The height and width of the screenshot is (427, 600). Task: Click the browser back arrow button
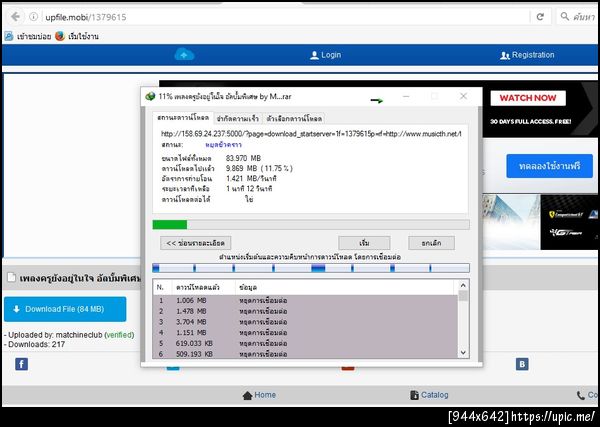click(x=15, y=17)
